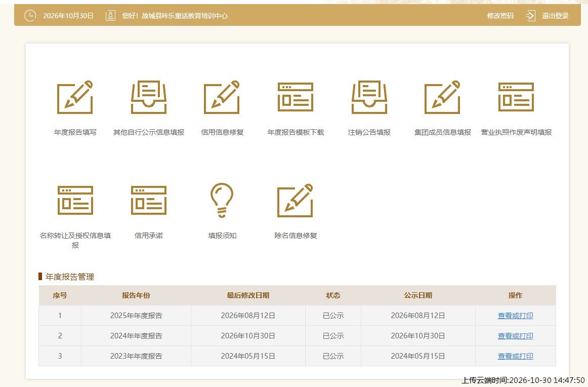The image size is (588, 387).
Task: Click the 序号 column header
Action: [x=60, y=295]
